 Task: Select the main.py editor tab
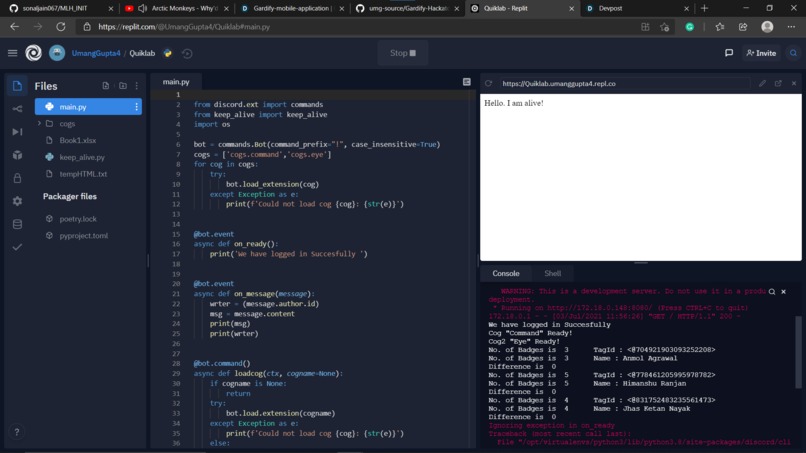(x=176, y=82)
